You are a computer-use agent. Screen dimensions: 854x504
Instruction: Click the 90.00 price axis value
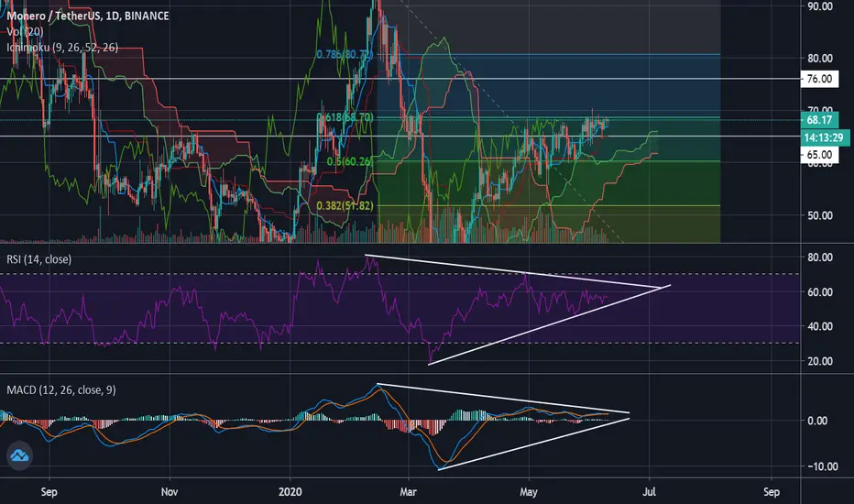click(x=820, y=6)
